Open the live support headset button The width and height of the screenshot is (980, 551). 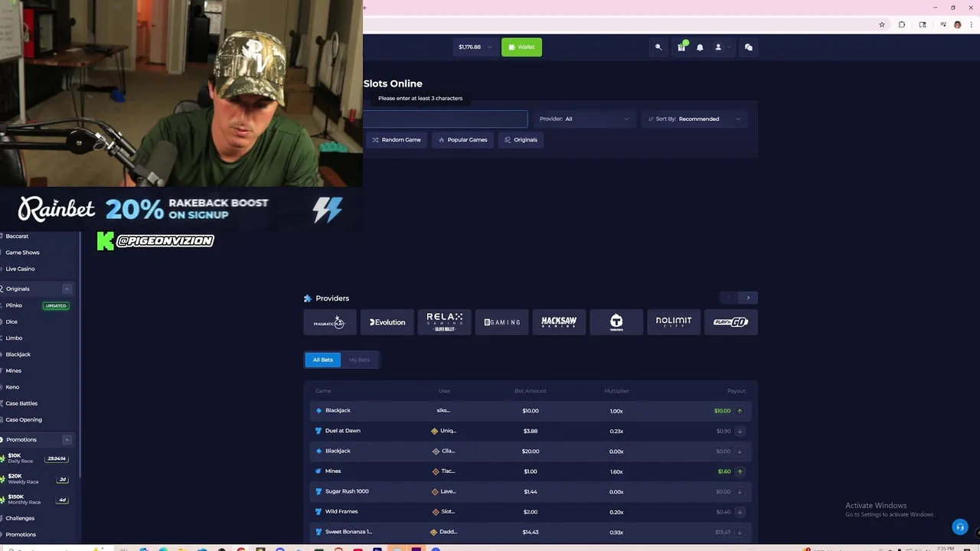tap(960, 527)
